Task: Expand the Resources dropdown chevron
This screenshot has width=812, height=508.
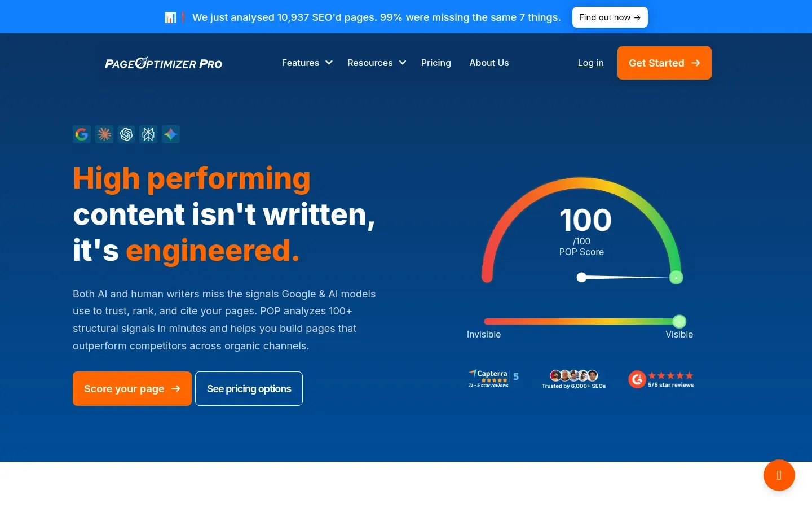Action: point(403,63)
